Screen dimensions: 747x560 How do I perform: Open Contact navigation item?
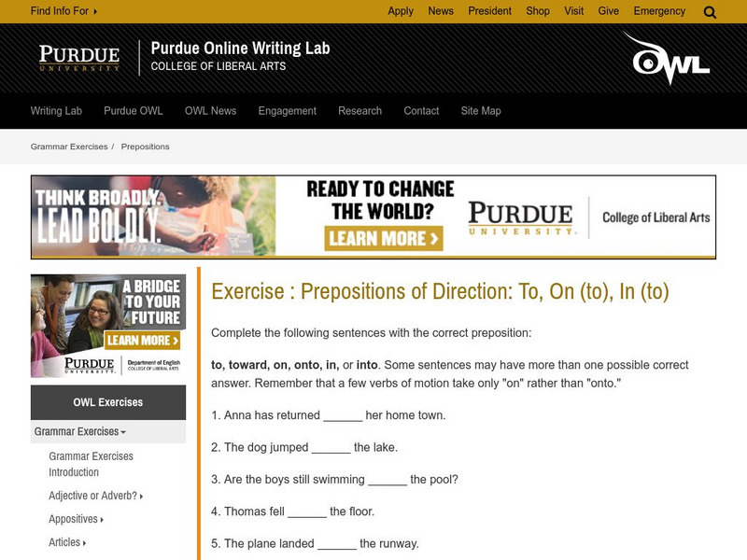coord(421,111)
